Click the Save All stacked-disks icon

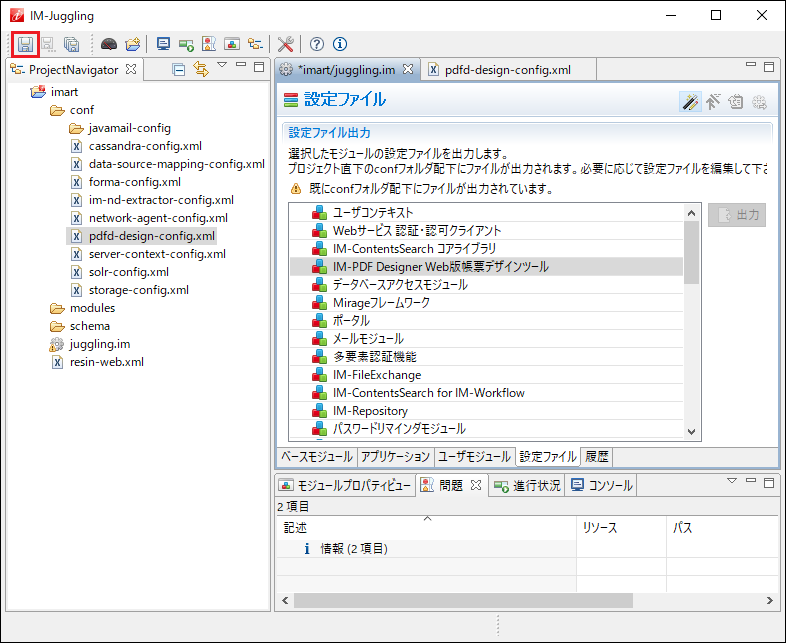[x=72, y=44]
